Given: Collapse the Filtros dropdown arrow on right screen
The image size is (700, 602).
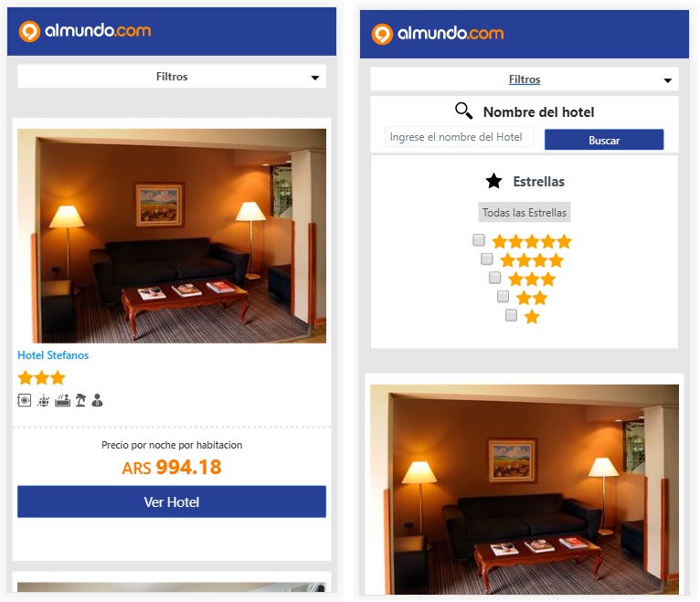Looking at the screenshot, I should coord(667,80).
